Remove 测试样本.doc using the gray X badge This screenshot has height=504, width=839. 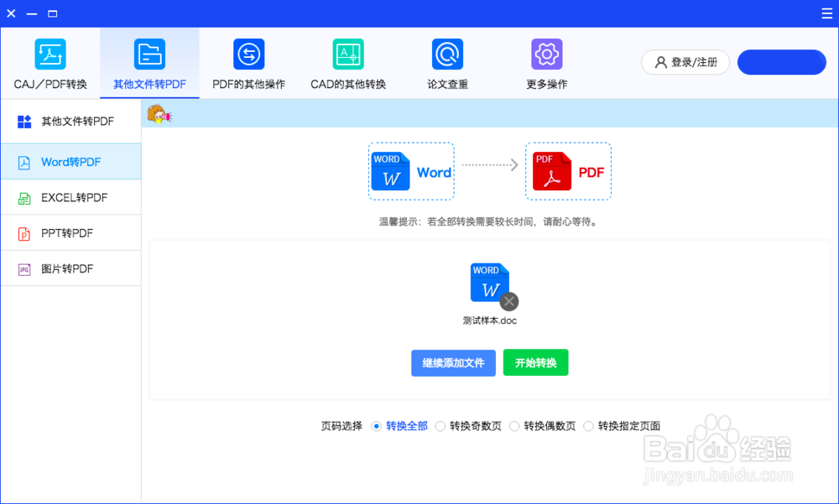(x=509, y=302)
